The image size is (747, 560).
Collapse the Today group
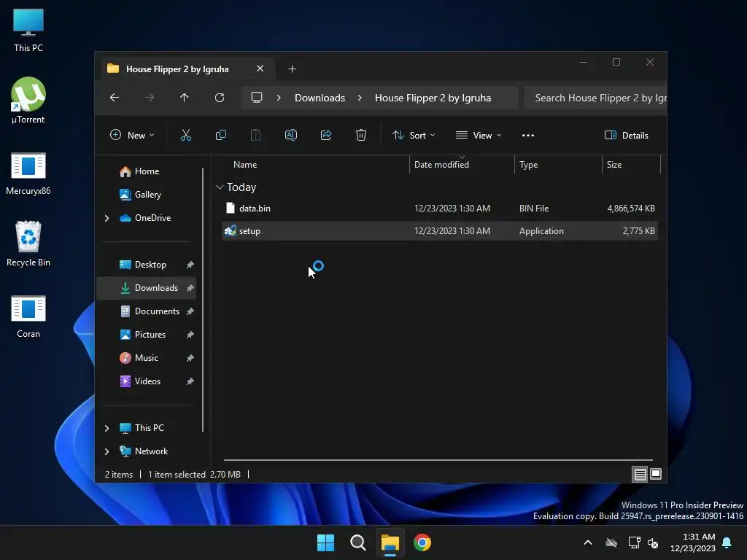click(x=220, y=187)
